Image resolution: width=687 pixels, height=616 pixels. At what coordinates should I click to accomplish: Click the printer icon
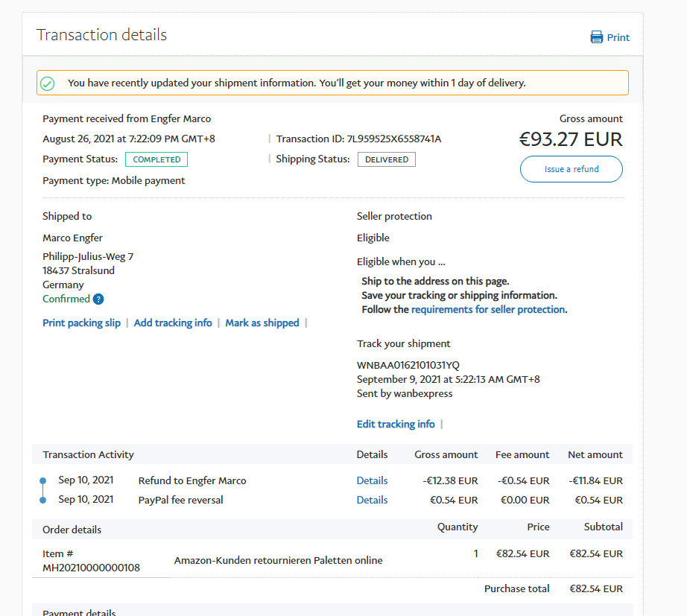(597, 37)
